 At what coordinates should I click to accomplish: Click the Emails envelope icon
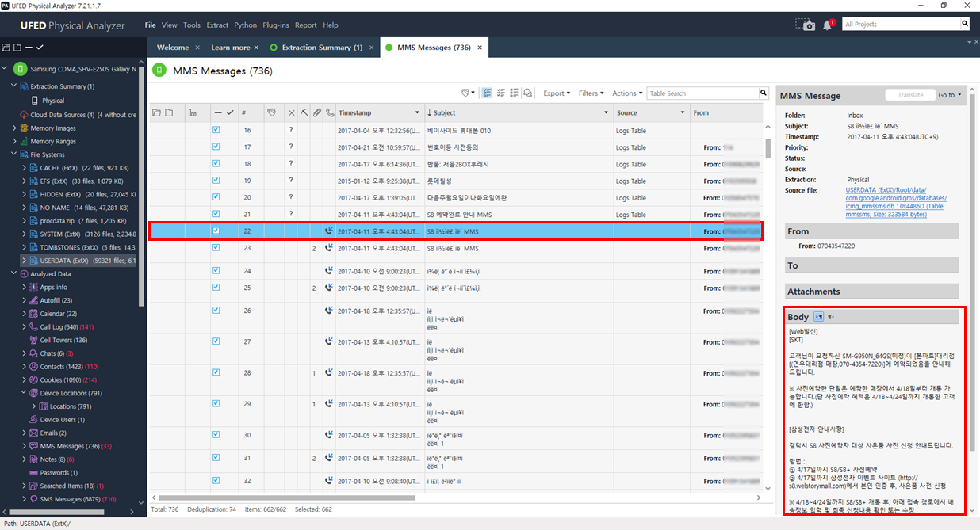(x=33, y=433)
